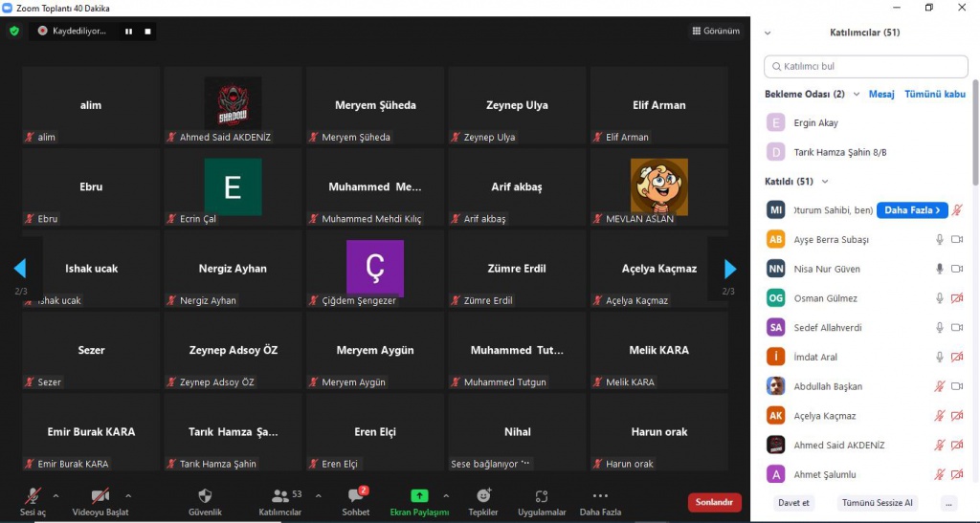Collapse the participants panel header chevron

(768, 33)
